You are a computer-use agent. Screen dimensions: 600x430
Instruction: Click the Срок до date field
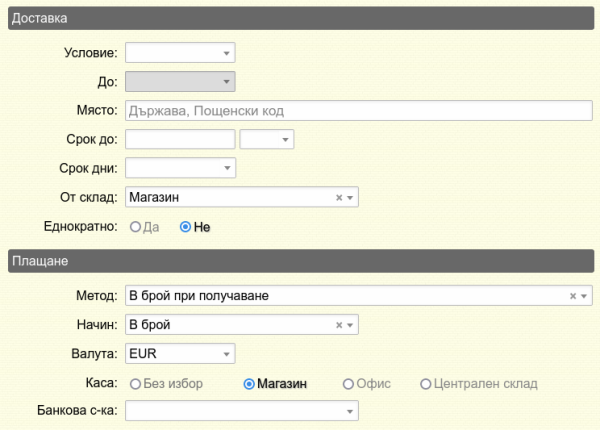pos(180,139)
